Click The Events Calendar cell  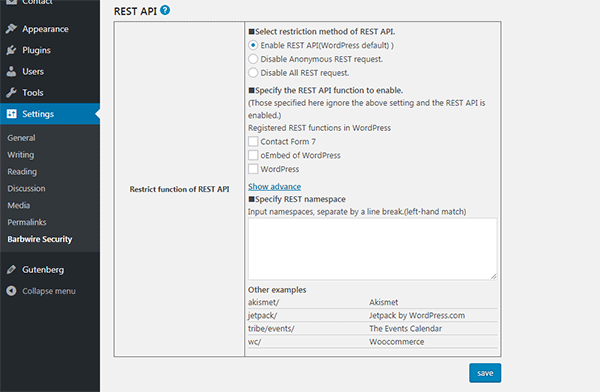pos(406,328)
